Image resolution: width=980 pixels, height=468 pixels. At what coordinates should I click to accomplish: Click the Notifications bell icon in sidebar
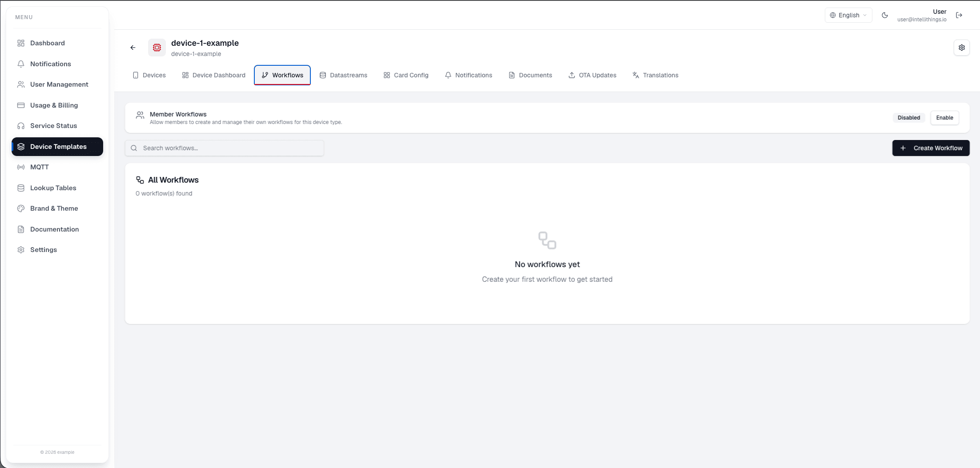pyautogui.click(x=21, y=64)
